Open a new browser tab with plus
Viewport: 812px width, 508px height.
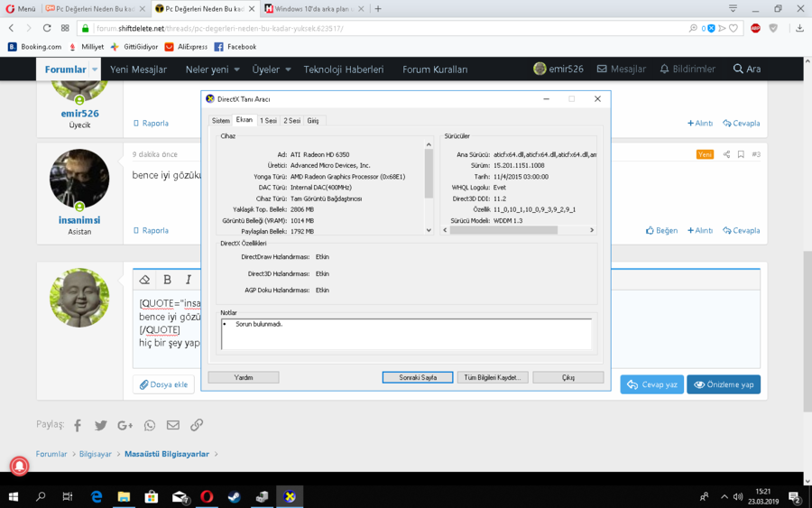[378, 9]
